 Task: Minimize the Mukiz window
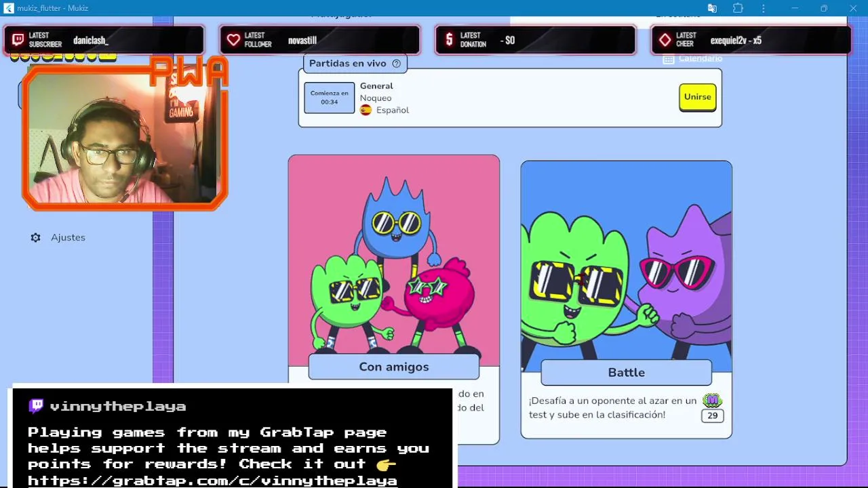pos(795,8)
